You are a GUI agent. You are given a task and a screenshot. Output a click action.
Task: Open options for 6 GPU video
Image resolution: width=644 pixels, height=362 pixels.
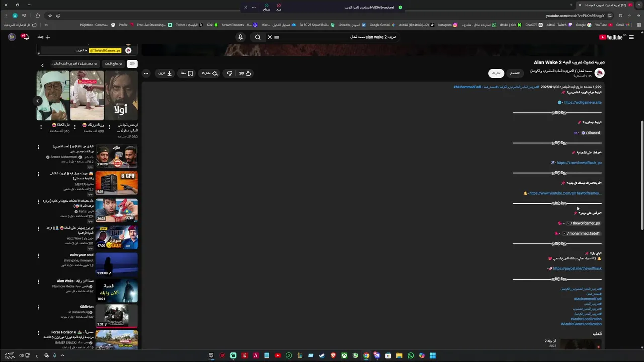[38, 174]
